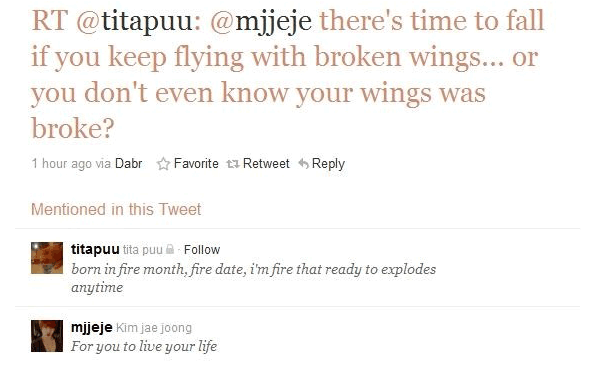Click the Mentioned in this Tweet heading

(116, 209)
